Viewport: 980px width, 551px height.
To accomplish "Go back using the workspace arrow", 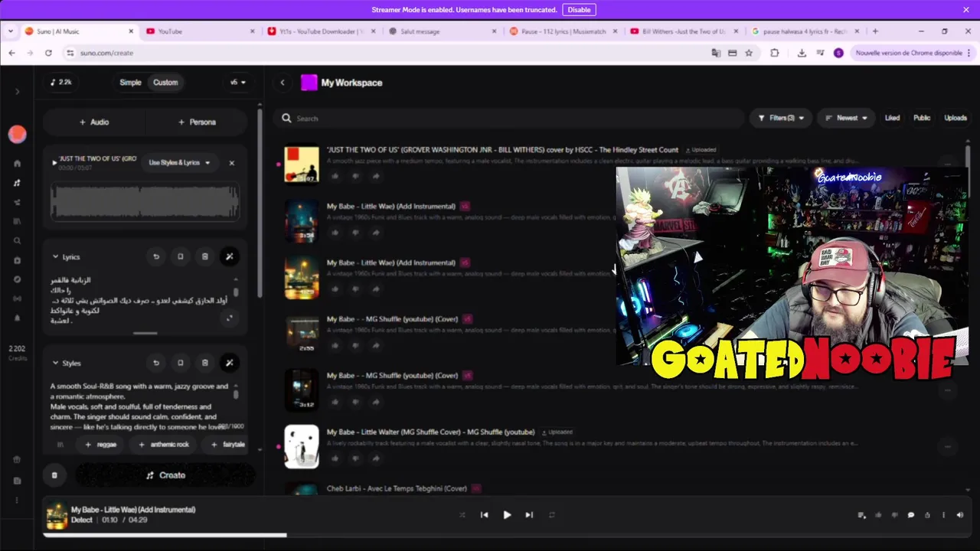I will (282, 83).
